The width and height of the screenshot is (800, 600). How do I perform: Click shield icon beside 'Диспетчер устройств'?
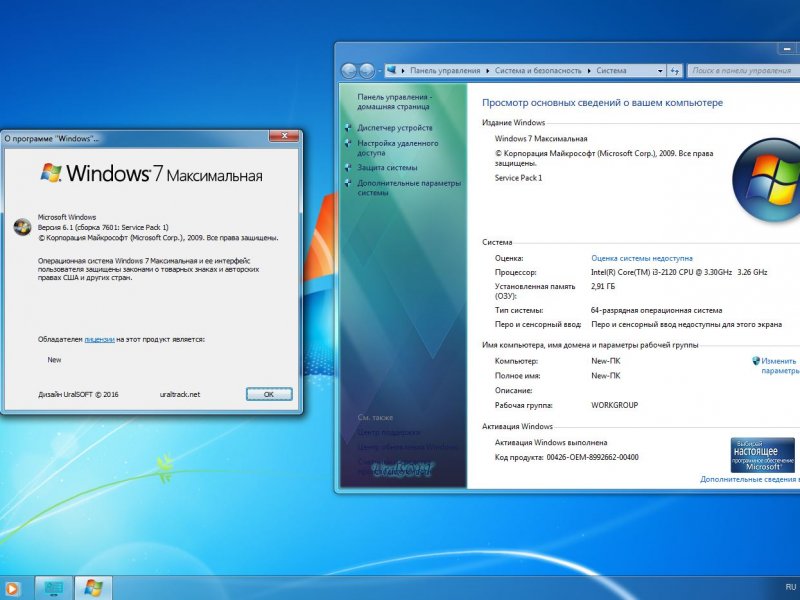(348, 128)
